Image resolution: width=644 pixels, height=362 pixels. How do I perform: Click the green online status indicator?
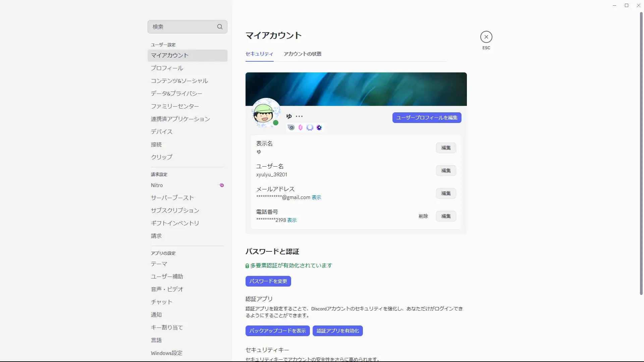[x=276, y=123]
